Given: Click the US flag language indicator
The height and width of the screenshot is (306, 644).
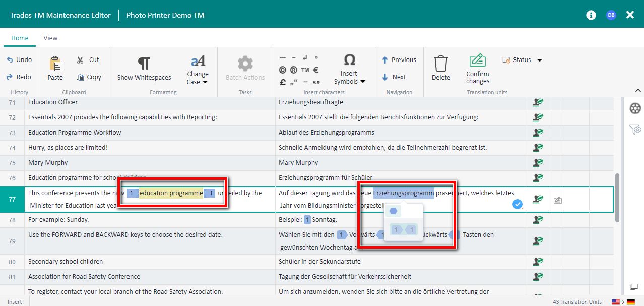Looking at the screenshot, I should (616, 301).
